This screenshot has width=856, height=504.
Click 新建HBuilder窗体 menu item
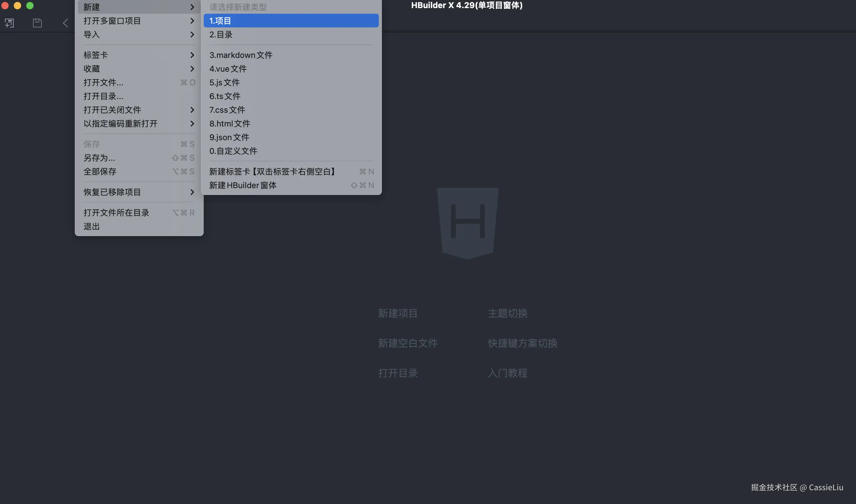coord(243,185)
